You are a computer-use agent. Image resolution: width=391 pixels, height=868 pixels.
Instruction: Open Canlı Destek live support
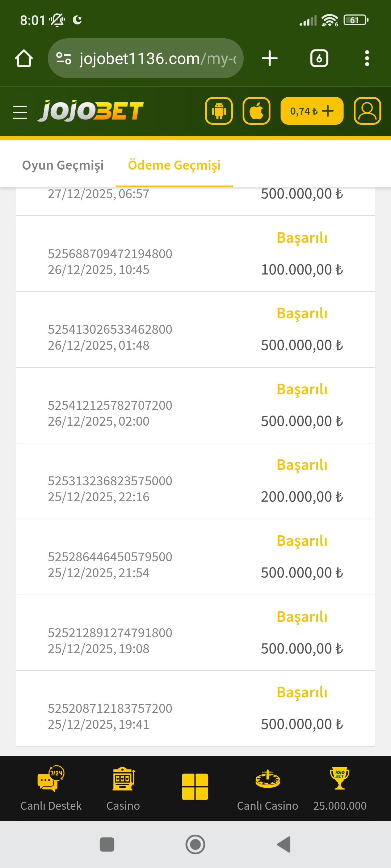[x=51, y=788]
